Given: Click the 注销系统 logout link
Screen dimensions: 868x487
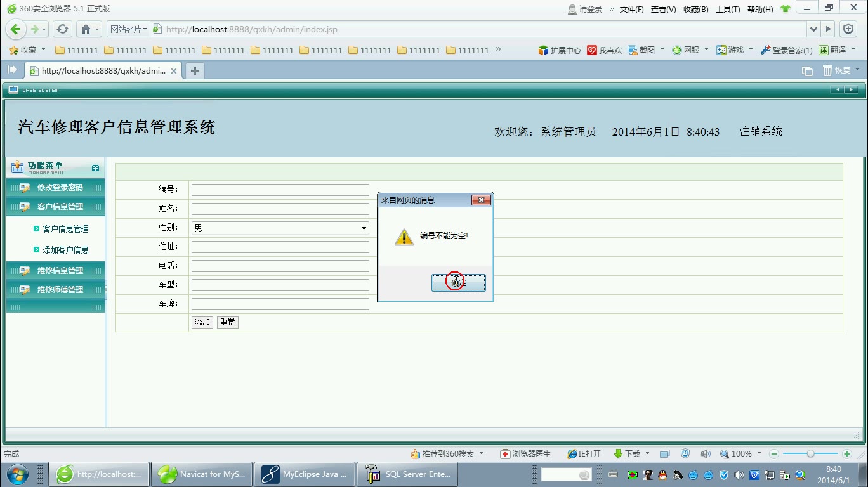Looking at the screenshot, I should [x=761, y=132].
